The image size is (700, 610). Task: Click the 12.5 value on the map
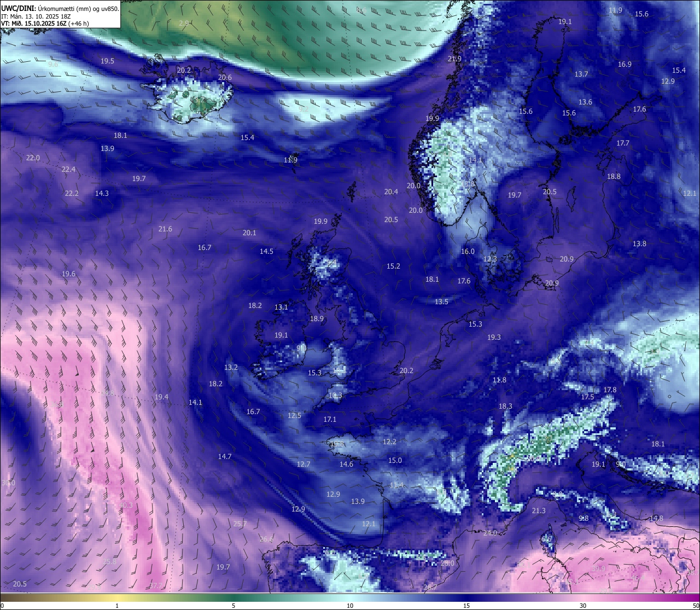pos(294,416)
